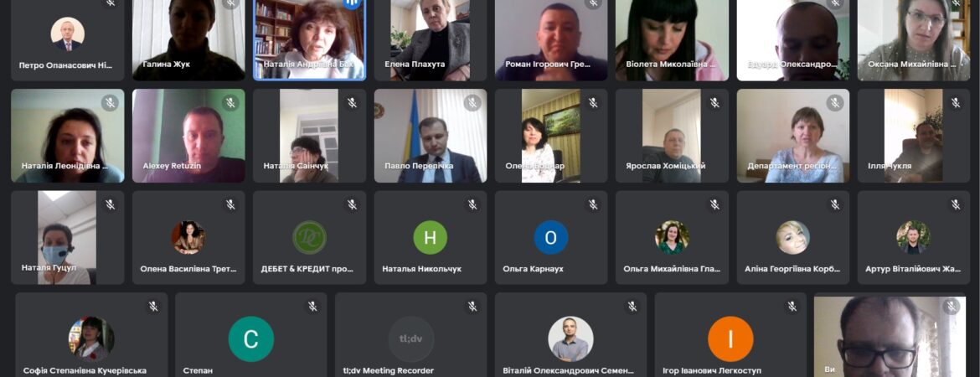This screenshot has width=980, height=377.
Task: Click the ДЕБЕТ & КРЕДИТ logo avatar
Action: 309,238
